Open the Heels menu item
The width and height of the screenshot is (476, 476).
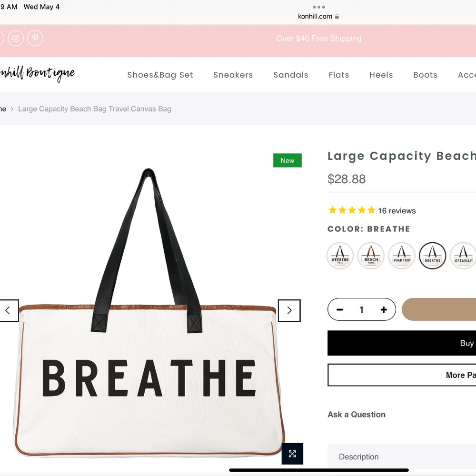click(381, 75)
